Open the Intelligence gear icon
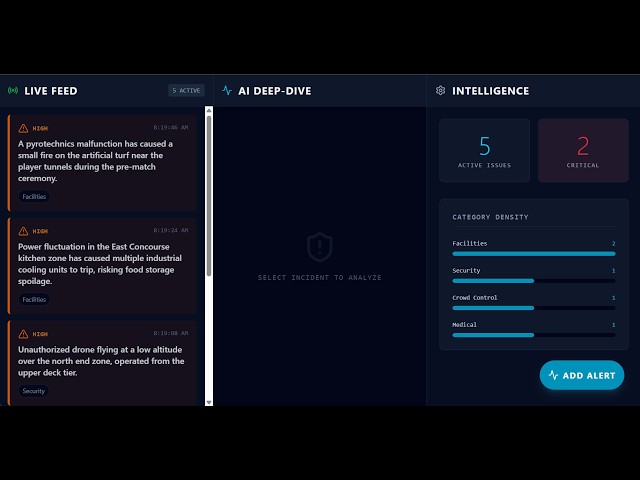This screenshot has height=480, width=640. 440,90
